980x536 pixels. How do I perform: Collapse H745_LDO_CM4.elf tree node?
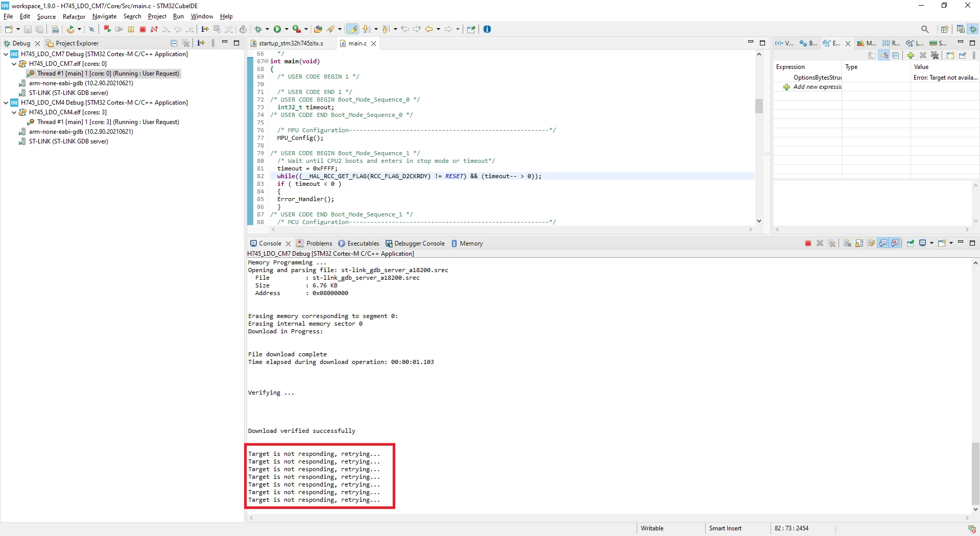click(x=14, y=112)
